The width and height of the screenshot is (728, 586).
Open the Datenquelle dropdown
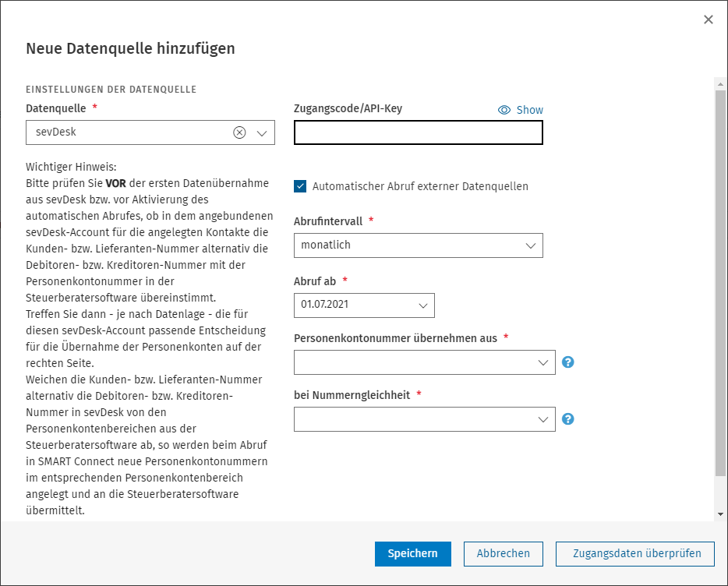[262, 132]
